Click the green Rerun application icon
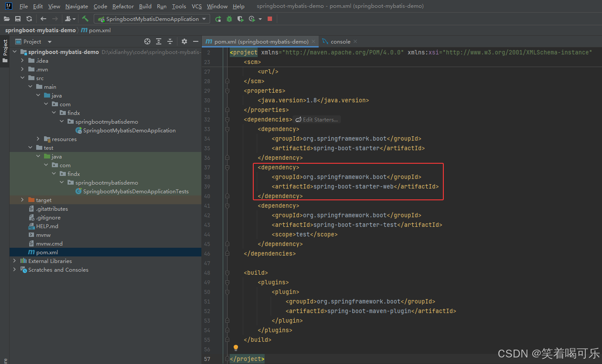602x364 pixels. [218, 19]
